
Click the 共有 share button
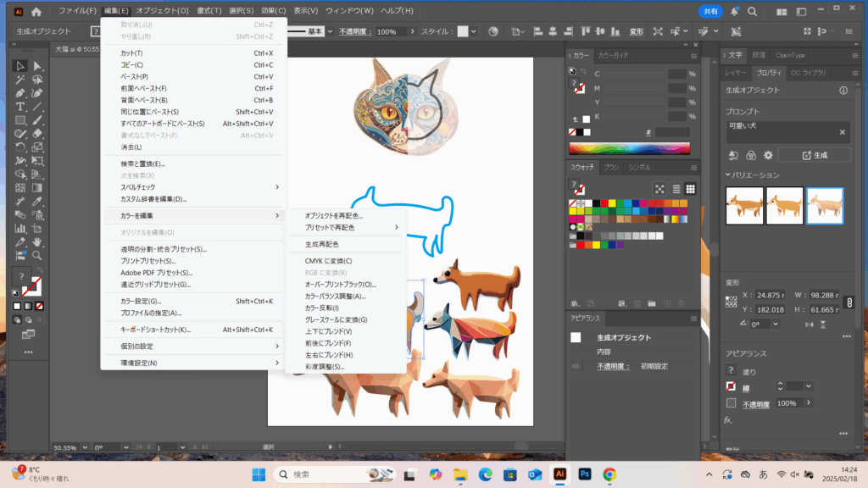[x=709, y=11]
